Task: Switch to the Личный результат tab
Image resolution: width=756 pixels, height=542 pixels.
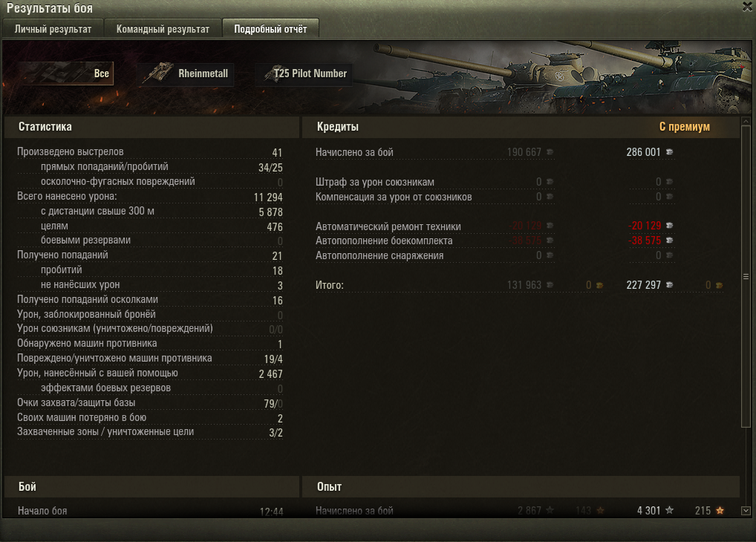Action: click(53, 29)
